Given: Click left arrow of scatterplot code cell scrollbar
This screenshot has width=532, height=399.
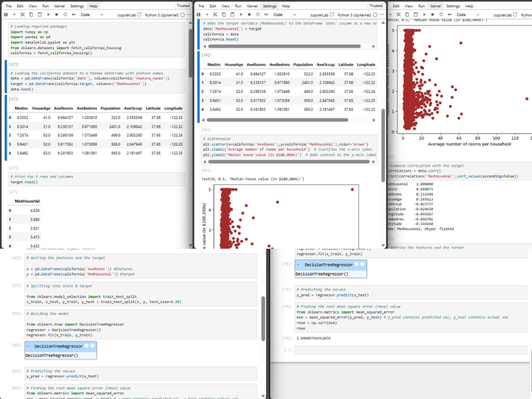Looking at the screenshot, I should 204,162.
